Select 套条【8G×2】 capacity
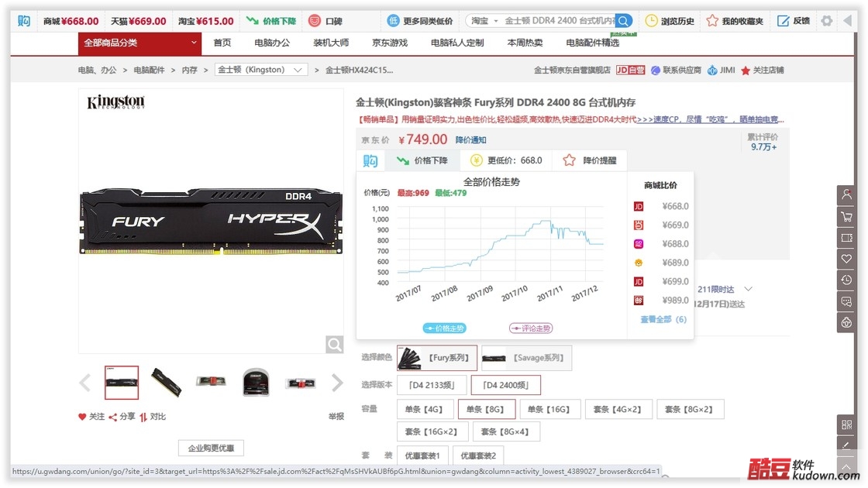The width and height of the screenshot is (868, 488). click(691, 410)
